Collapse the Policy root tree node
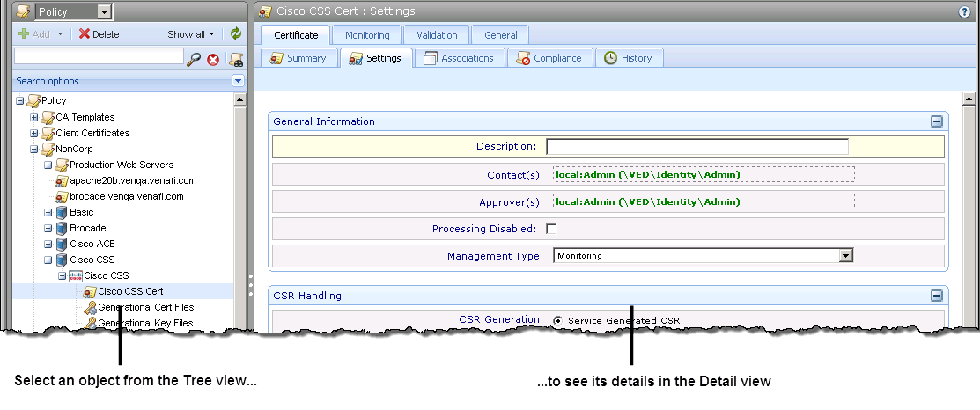The width and height of the screenshot is (980, 410). (x=20, y=100)
